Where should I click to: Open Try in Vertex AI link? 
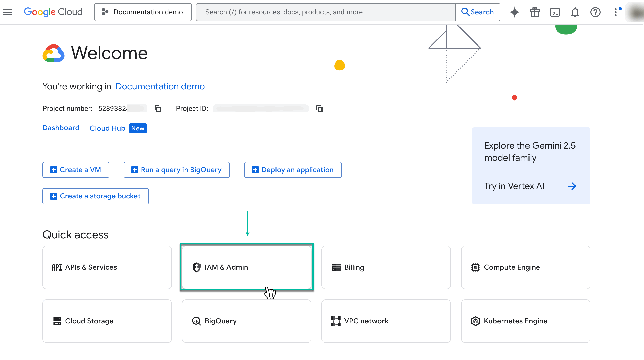[x=514, y=186]
